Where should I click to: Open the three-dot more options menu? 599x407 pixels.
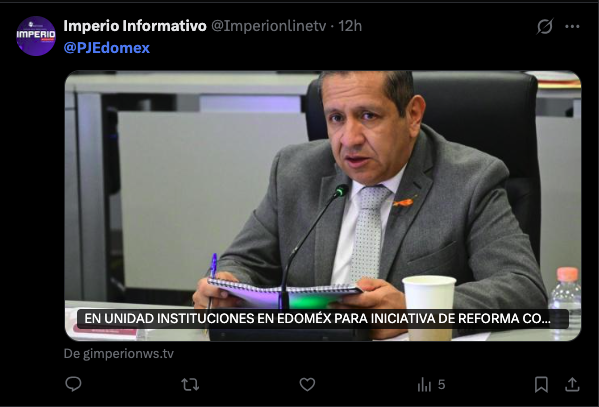coord(572,26)
